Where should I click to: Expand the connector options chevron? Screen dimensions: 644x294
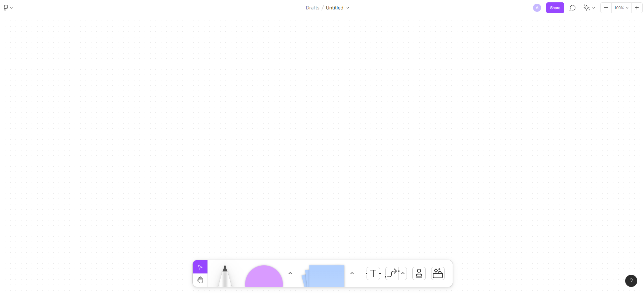403,273
